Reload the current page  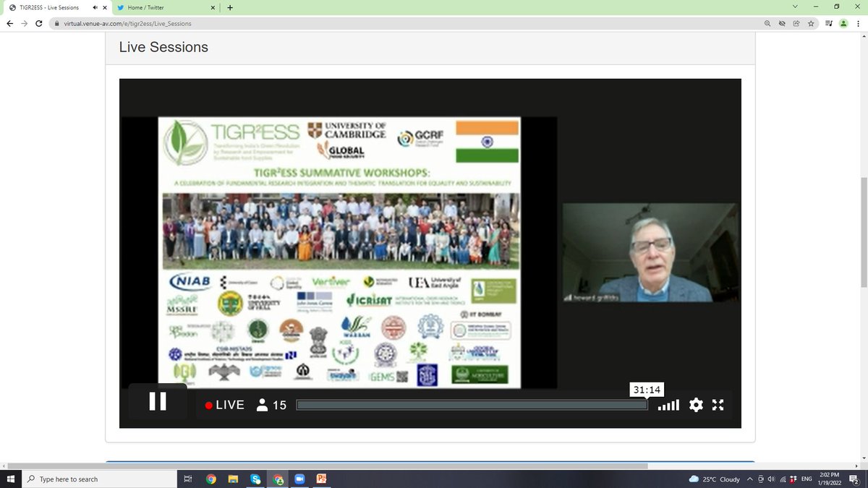39,23
